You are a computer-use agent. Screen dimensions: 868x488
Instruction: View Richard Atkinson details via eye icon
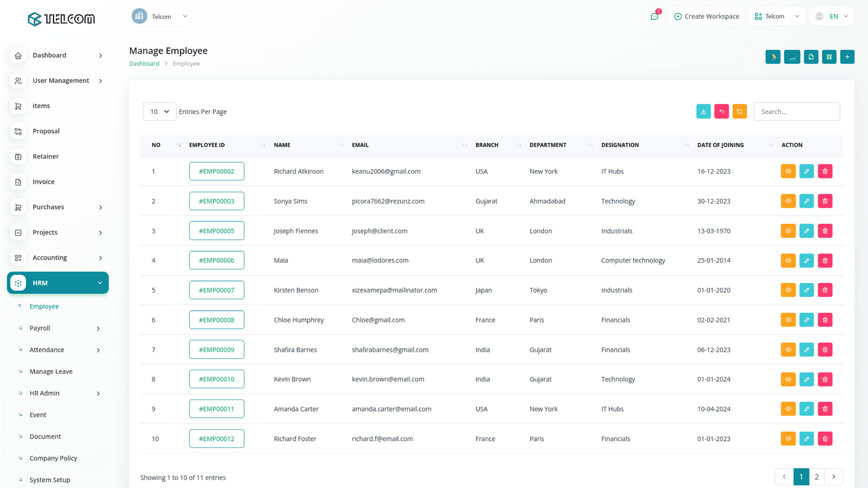coord(788,171)
